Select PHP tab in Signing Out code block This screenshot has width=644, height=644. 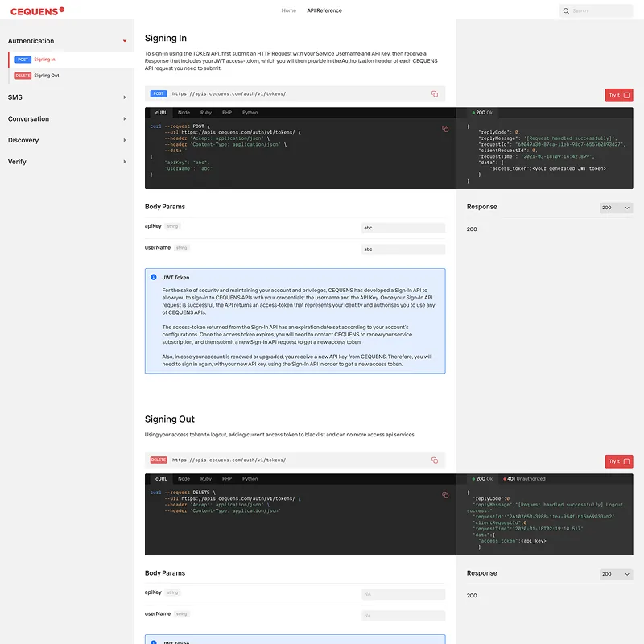pyautogui.click(x=227, y=479)
